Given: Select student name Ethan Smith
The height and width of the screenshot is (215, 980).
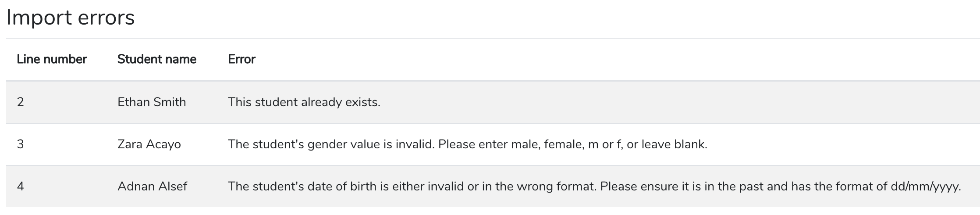Looking at the screenshot, I should click(x=152, y=102).
